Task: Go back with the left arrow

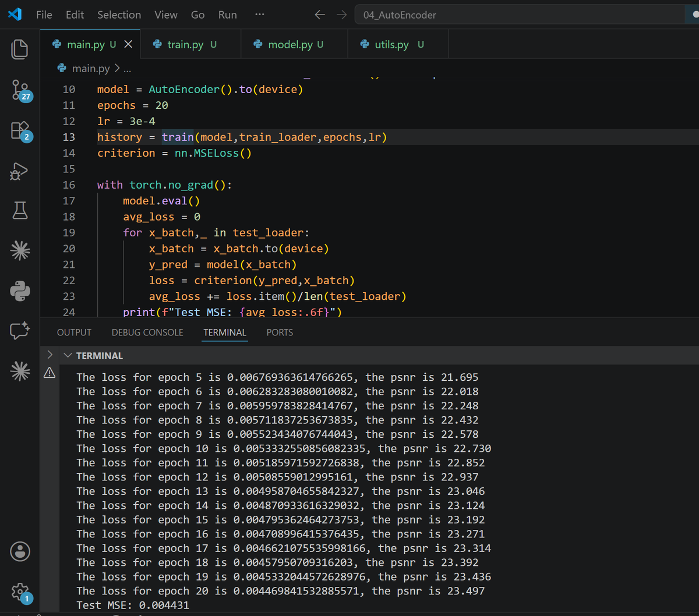Action: tap(320, 15)
